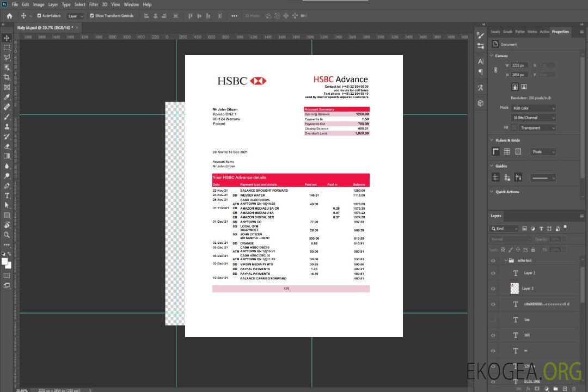The height and width of the screenshot is (392, 588).
Task: Open the 3D panel cube icon
Action: pos(480,103)
